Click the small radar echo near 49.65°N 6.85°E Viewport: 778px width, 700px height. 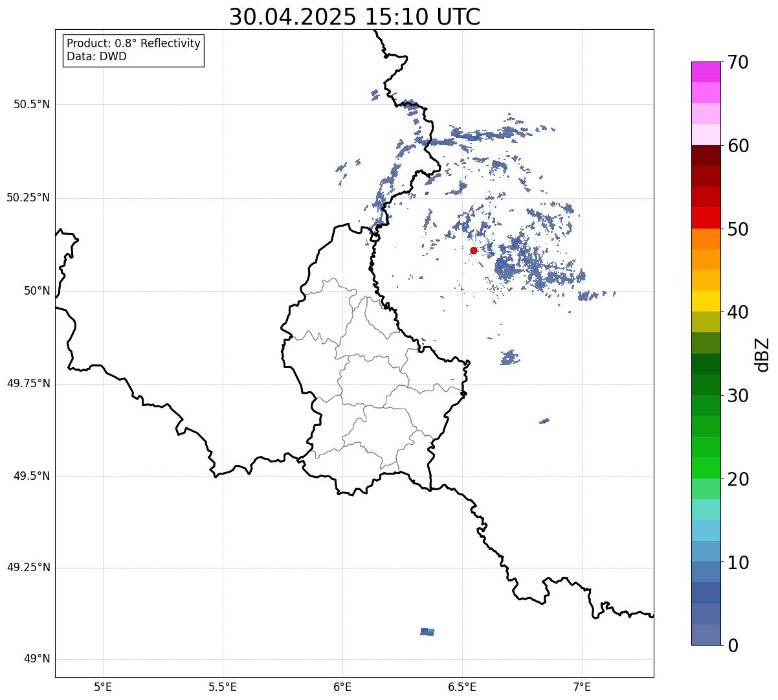544,421
